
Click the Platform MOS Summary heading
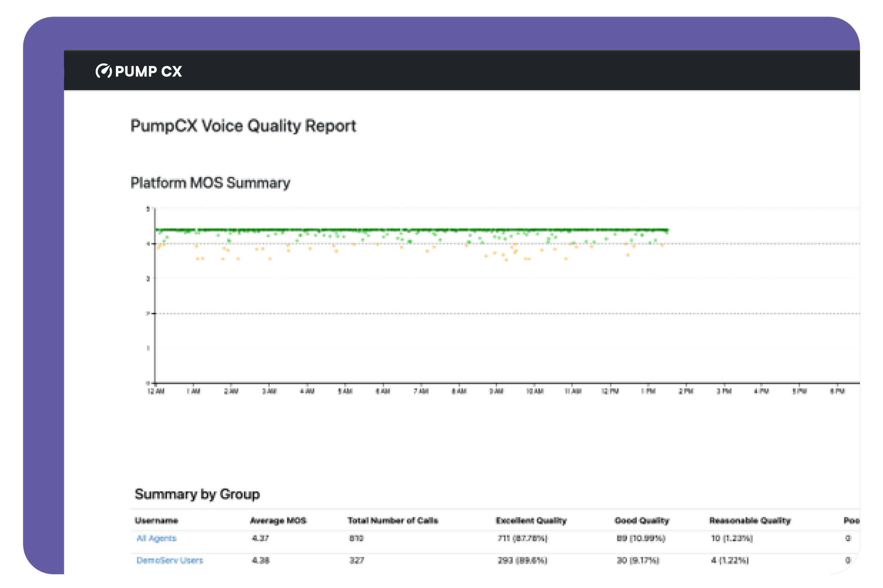[x=210, y=183]
